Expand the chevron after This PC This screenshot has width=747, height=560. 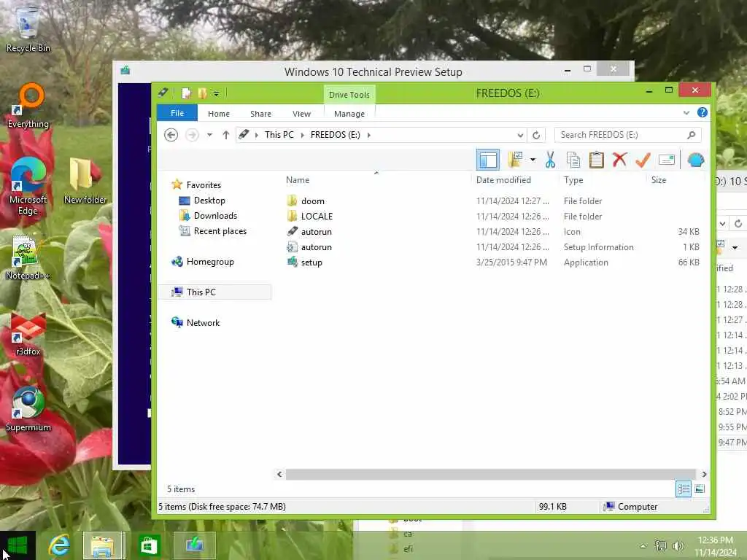pos(302,135)
